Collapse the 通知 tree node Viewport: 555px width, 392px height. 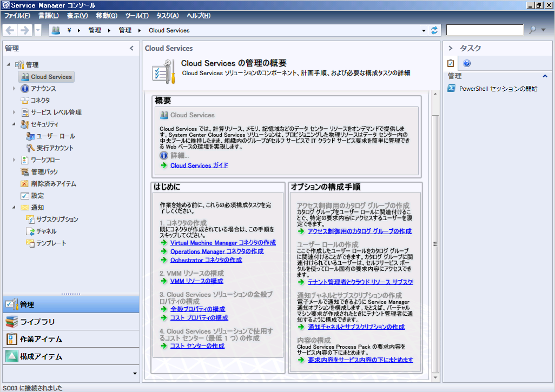click(x=14, y=207)
